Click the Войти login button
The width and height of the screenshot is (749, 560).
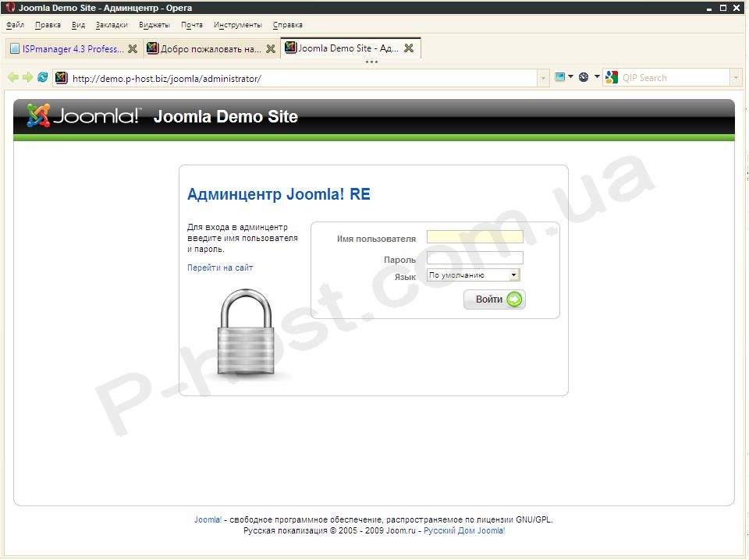tap(495, 299)
